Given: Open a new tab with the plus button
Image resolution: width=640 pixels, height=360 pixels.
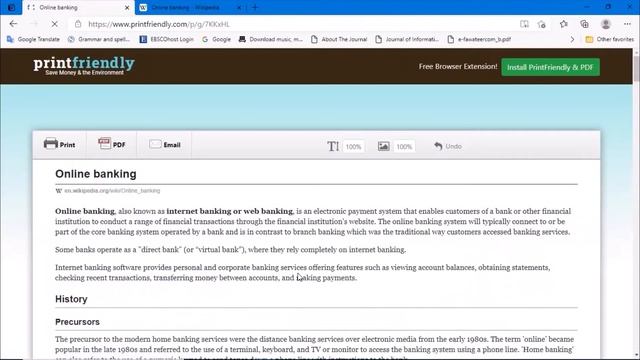Looking at the screenshot, I should tap(256, 7).
